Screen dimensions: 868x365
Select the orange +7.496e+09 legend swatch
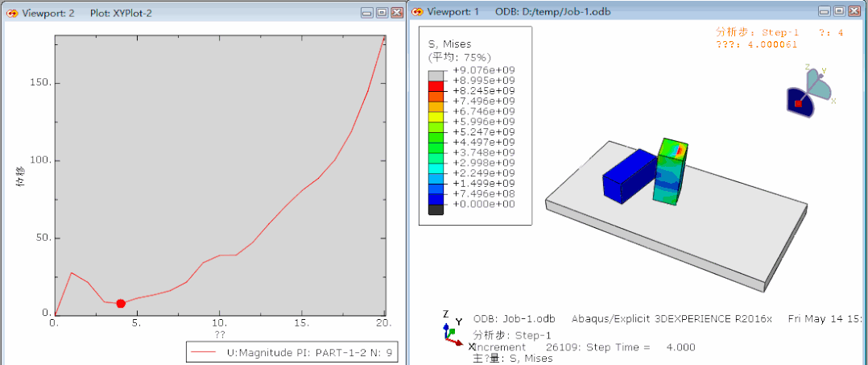[436, 97]
